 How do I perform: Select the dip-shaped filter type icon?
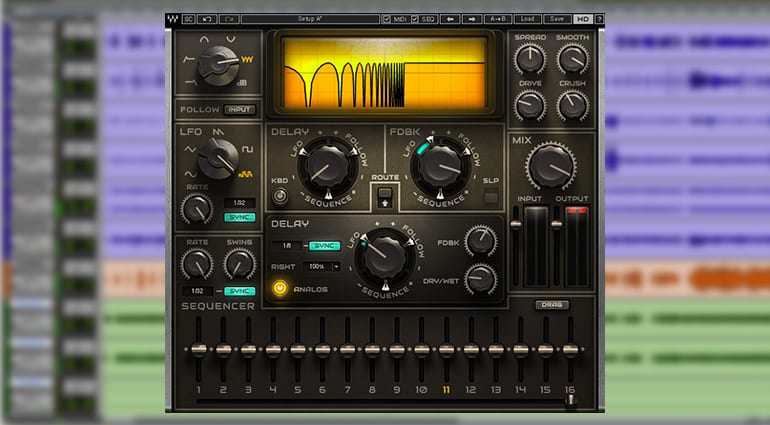(230, 39)
